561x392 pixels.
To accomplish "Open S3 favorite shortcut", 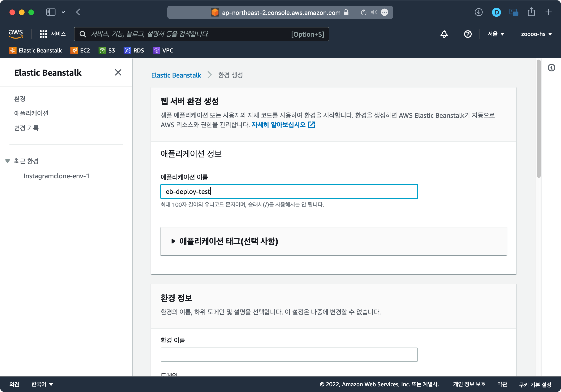I will [107, 50].
